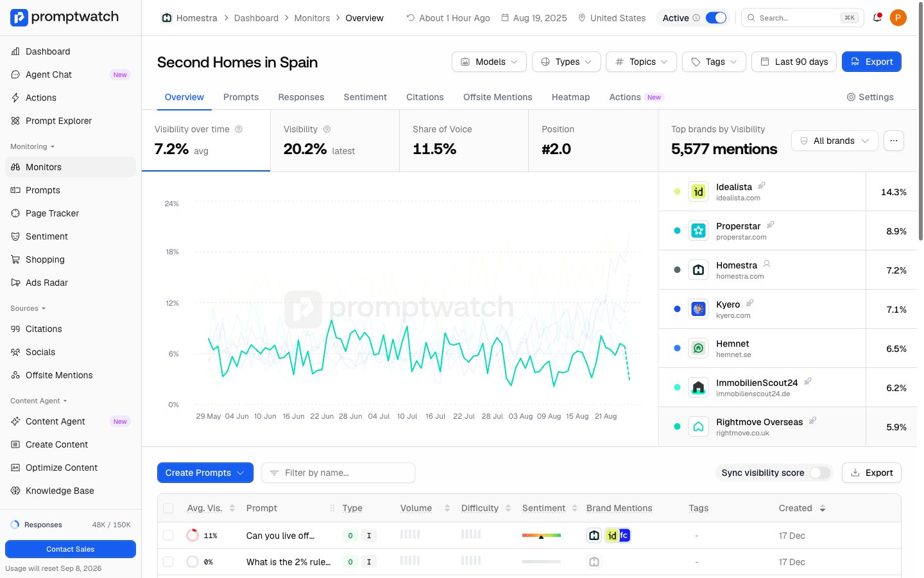Open the Dashboard sidebar icon
The image size is (924, 578).
point(15,51)
